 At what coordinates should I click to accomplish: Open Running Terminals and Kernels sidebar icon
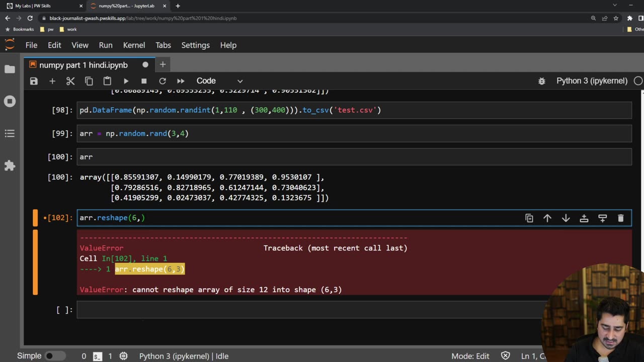pyautogui.click(x=10, y=102)
